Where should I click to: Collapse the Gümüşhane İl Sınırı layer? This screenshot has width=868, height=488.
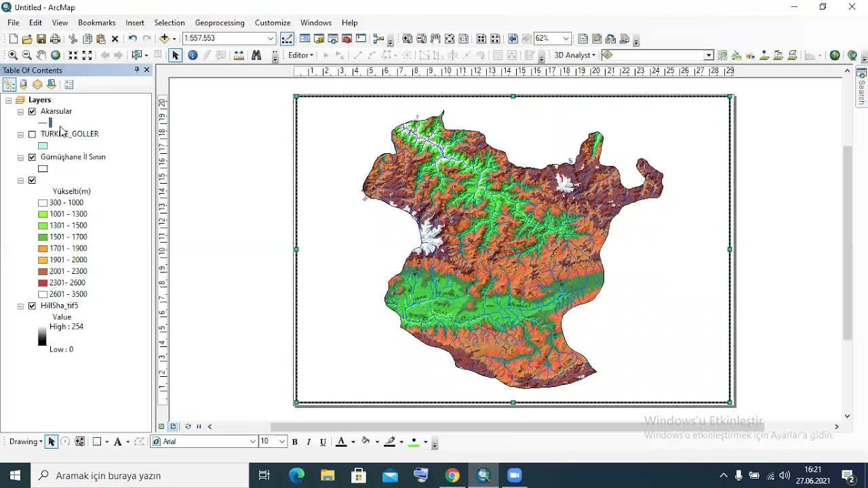(x=20, y=157)
